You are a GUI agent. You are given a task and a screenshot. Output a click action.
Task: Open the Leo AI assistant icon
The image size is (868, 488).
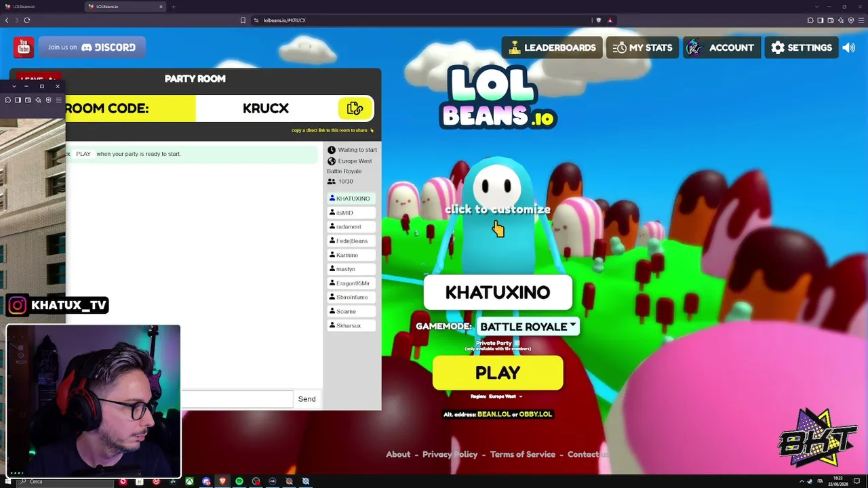tap(841, 20)
